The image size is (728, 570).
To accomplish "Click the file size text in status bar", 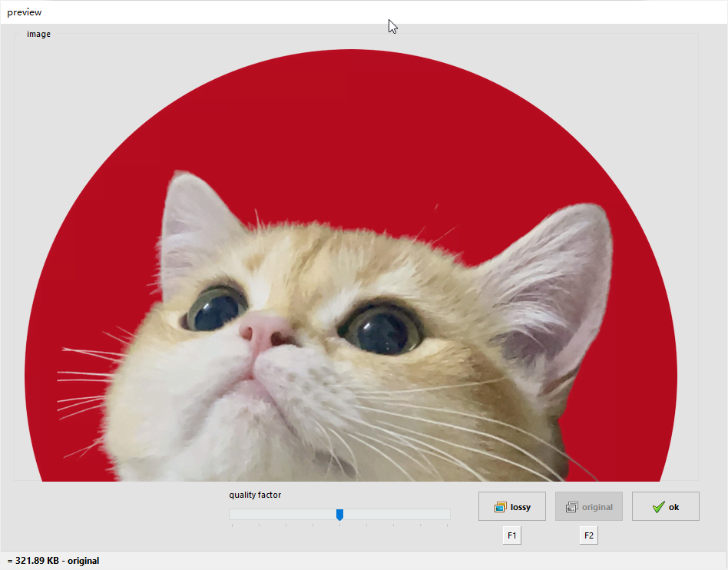I will [x=53, y=561].
